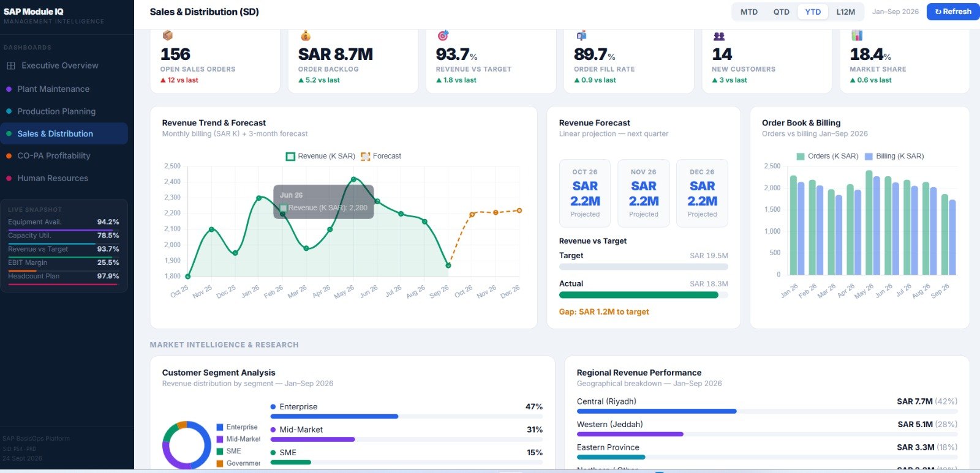
Task: Click the order backlog money bag icon
Action: (306, 36)
